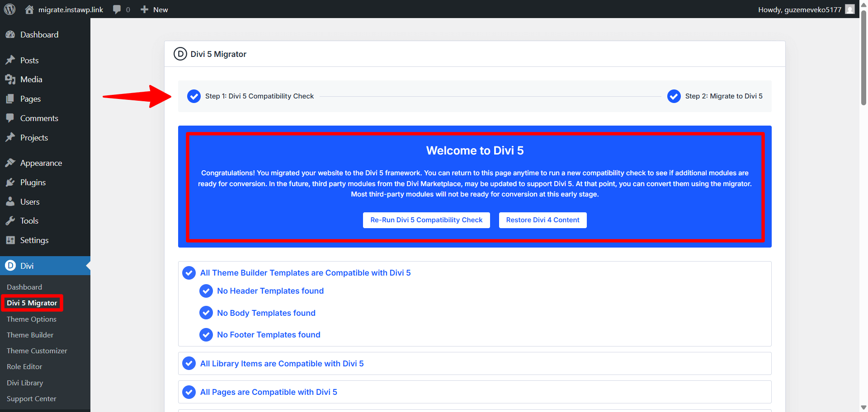868x412 pixels.
Task: Open Theme Builder submenu item
Action: click(30, 335)
